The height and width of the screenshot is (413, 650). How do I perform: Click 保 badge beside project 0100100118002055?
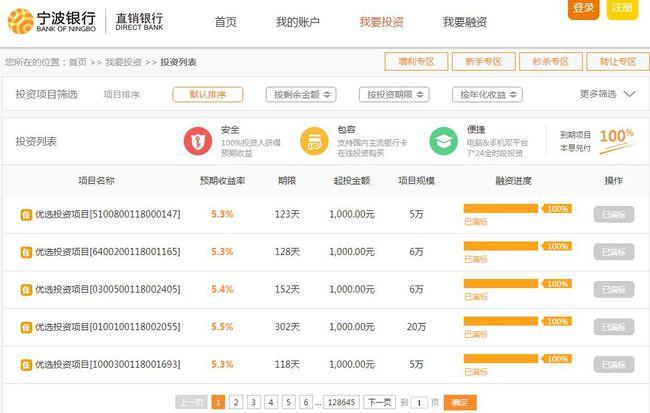26,327
